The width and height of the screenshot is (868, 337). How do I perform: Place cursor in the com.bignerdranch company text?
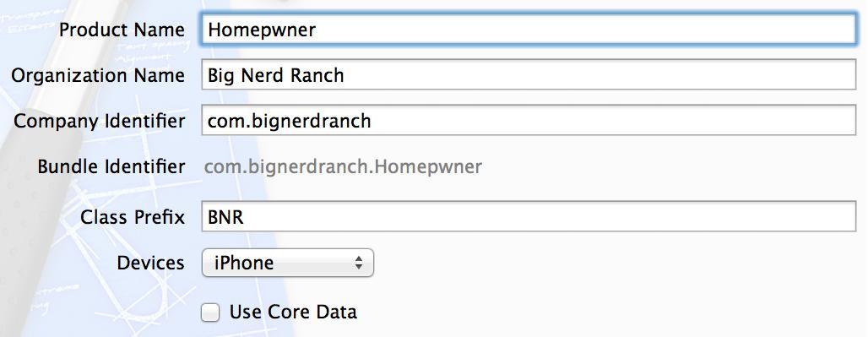pyautogui.click(x=289, y=121)
